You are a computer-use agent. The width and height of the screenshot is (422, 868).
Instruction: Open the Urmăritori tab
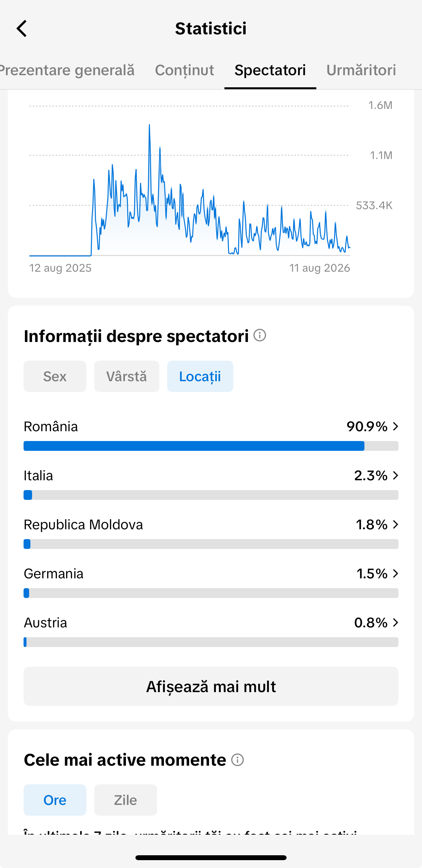pyautogui.click(x=361, y=70)
